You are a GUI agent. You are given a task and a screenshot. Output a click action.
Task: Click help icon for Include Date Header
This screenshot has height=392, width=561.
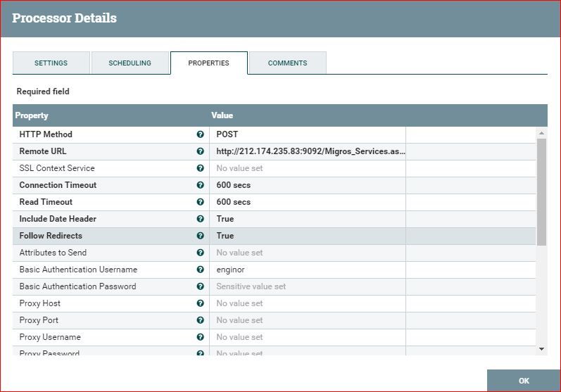(201, 219)
